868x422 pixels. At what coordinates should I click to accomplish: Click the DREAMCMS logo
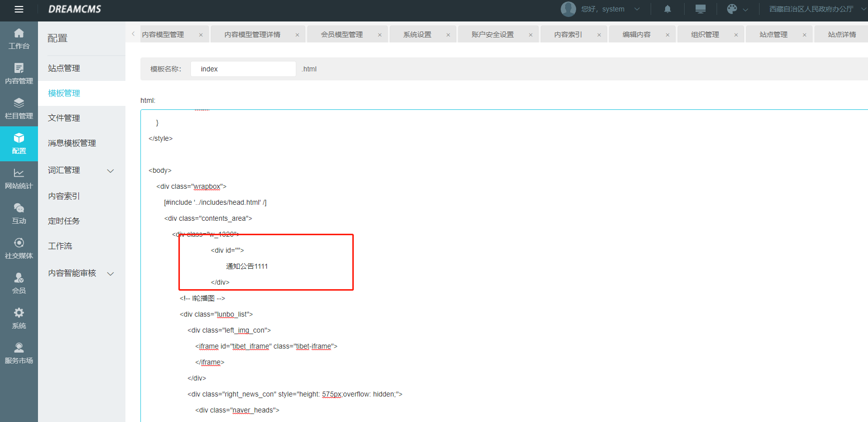click(x=74, y=9)
